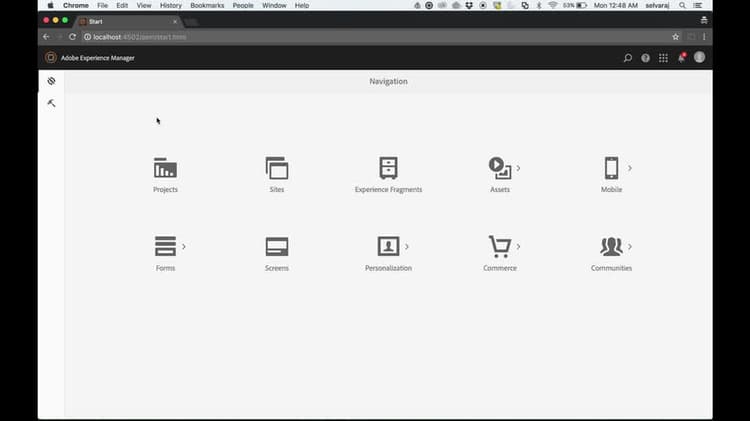Open the Chrome application menu
The height and width of the screenshot is (421, 750).
tap(76, 5)
